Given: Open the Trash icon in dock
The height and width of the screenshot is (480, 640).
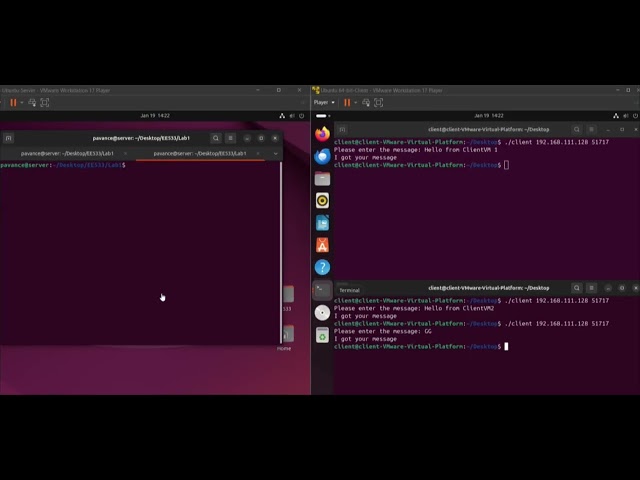Looking at the screenshot, I should coord(322,335).
